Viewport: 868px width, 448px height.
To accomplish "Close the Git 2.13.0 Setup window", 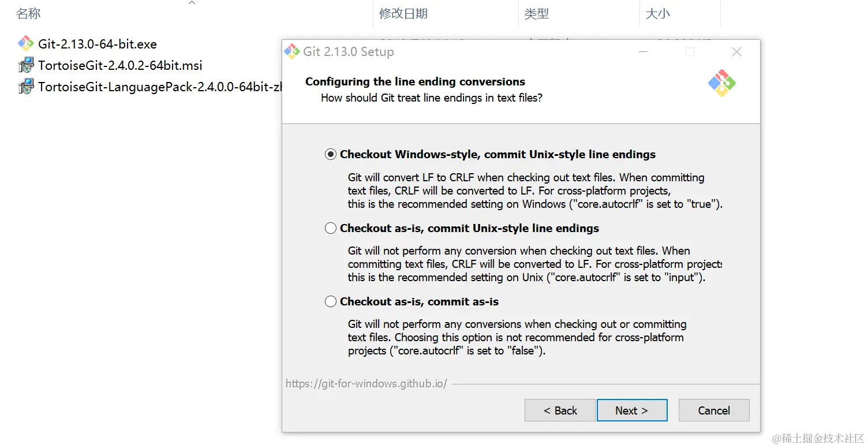I will click(x=736, y=52).
